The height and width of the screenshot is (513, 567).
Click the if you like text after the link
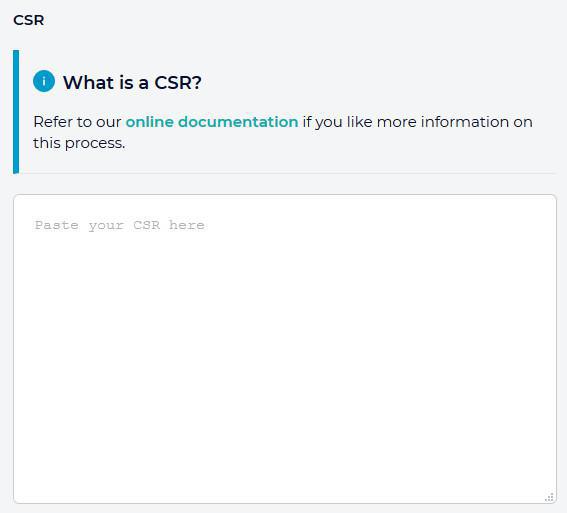(337, 122)
